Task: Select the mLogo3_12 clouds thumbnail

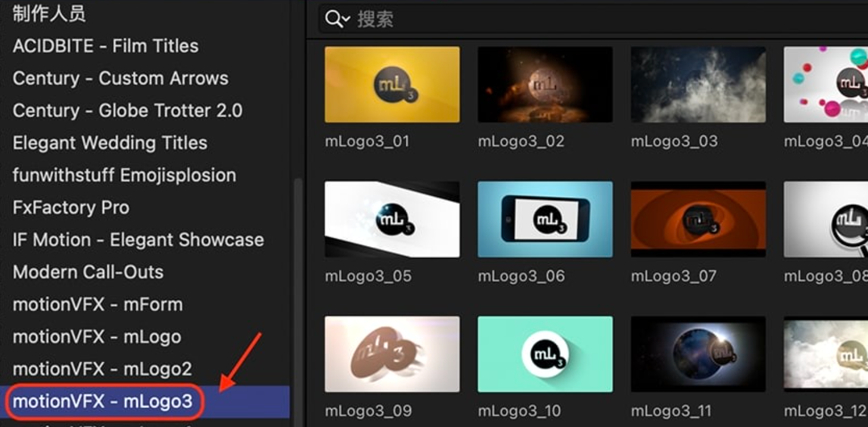Action: pyautogui.click(x=826, y=354)
